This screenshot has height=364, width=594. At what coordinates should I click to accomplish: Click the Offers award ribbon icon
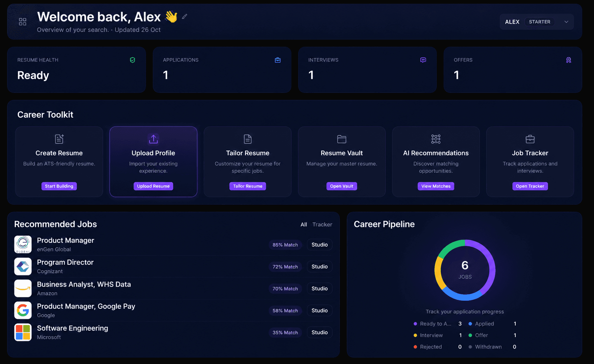pos(568,60)
